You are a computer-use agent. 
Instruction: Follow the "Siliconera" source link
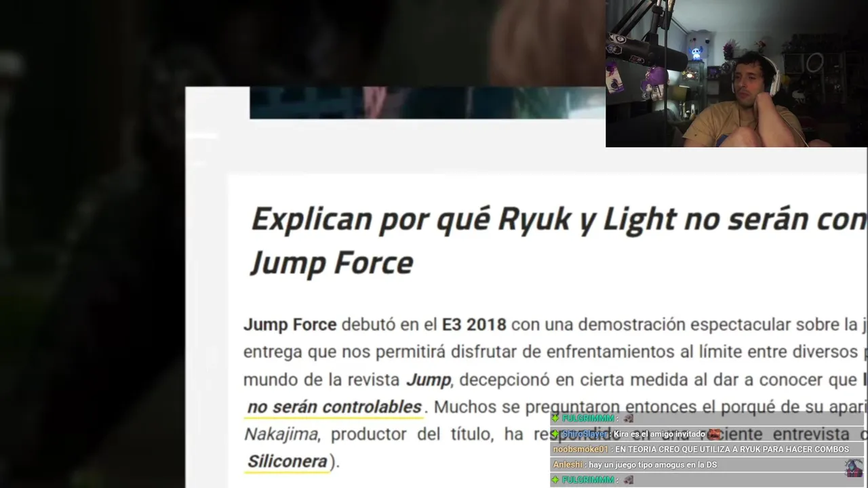pos(287,462)
